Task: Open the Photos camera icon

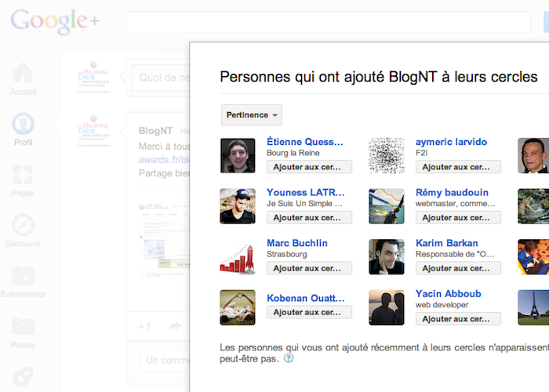Action: [x=23, y=326]
